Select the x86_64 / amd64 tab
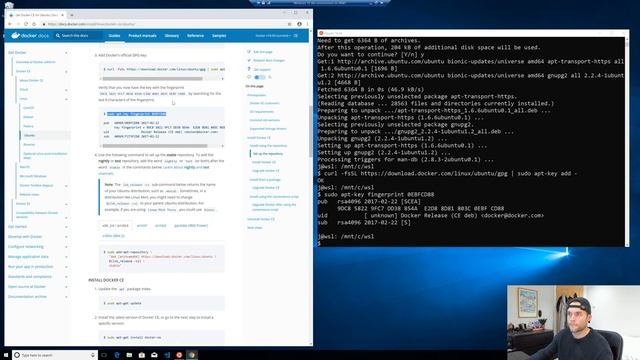The image size is (640, 360). [x=115, y=225]
